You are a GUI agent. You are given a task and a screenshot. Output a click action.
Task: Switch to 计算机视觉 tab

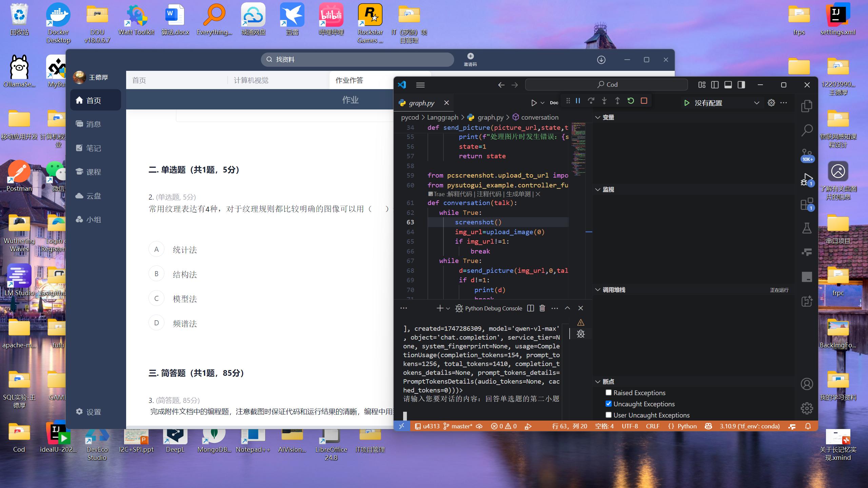coord(251,80)
